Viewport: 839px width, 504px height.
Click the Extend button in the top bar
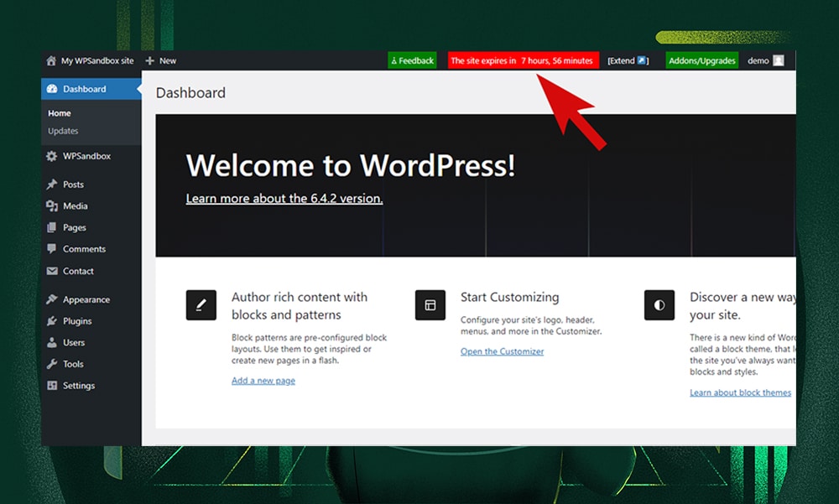click(x=628, y=60)
